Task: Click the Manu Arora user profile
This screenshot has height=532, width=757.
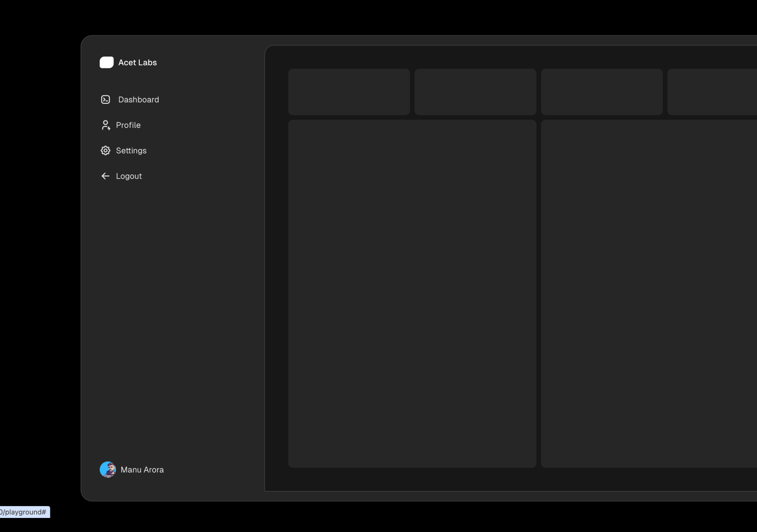Action: tap(131, 469)
